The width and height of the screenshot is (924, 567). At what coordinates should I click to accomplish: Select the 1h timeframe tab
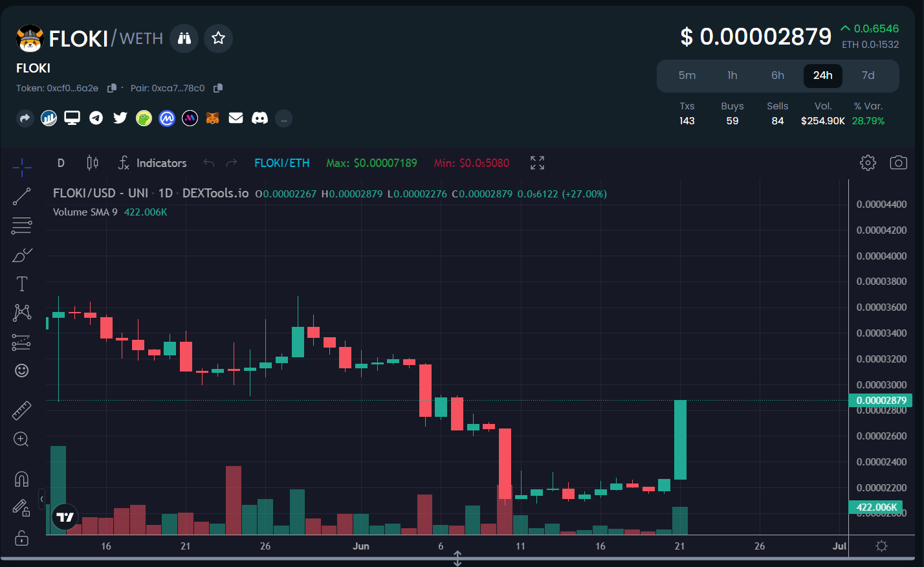[x=732, y=76]
